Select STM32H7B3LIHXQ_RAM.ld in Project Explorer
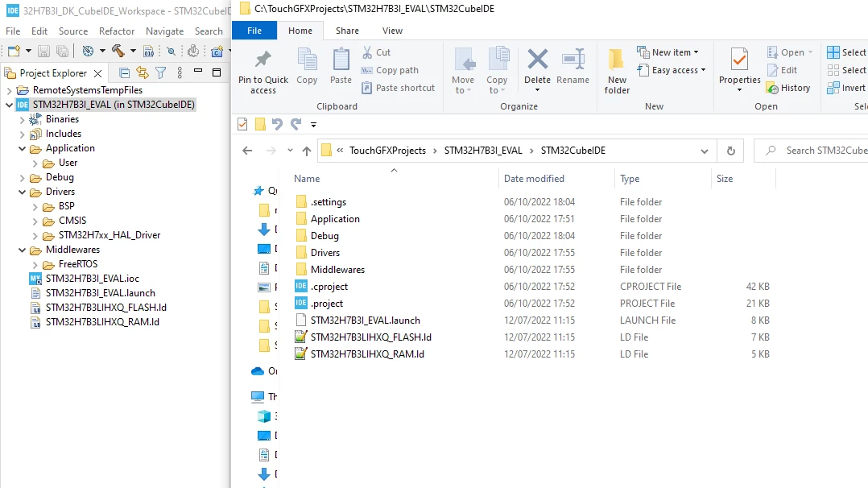Image resolution: width=868 pixels, height=488 pixels. click(102, 322)
